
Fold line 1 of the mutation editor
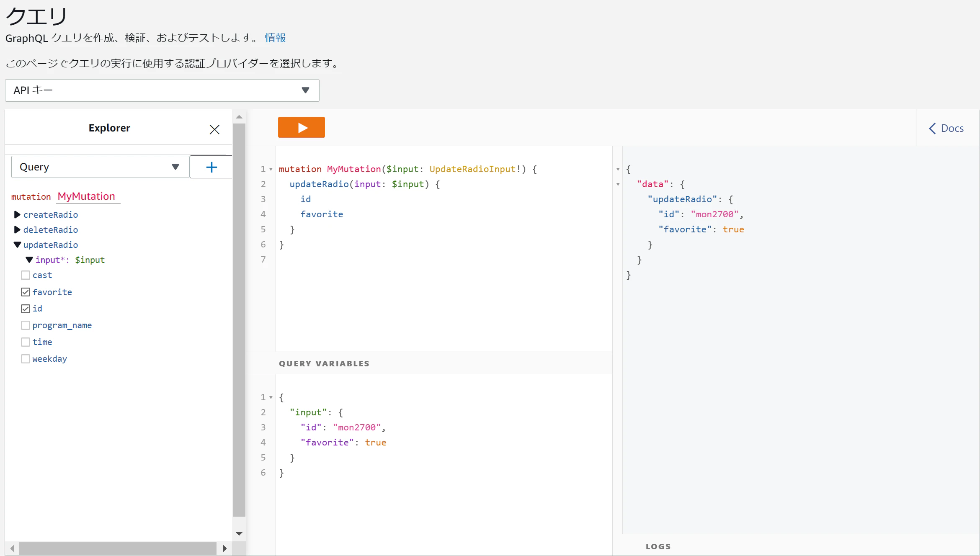(271, 169)
